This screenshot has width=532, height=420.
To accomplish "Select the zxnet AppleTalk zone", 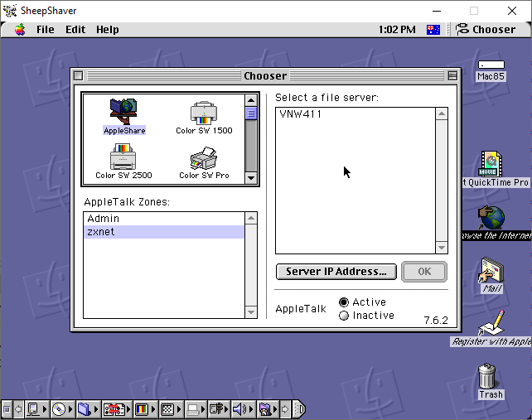I will coord(163,232).
